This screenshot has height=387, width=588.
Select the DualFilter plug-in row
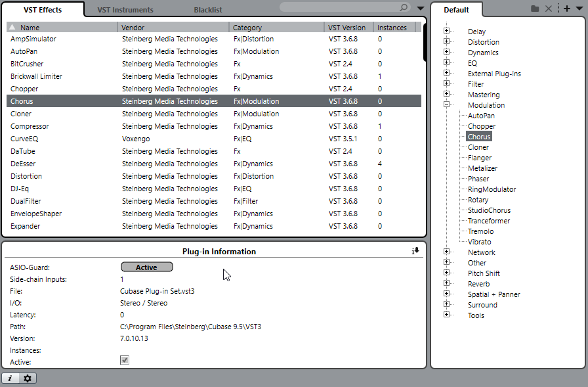[x=214, y=201]
